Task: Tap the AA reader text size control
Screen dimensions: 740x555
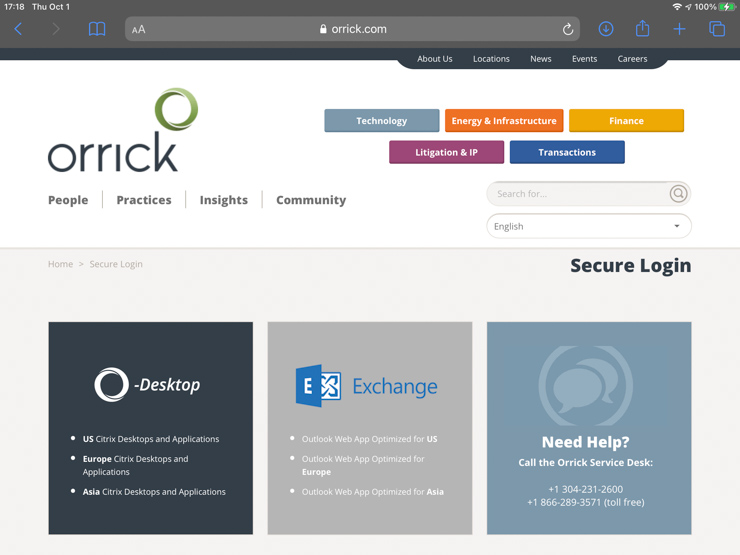Action: [139, 30]
